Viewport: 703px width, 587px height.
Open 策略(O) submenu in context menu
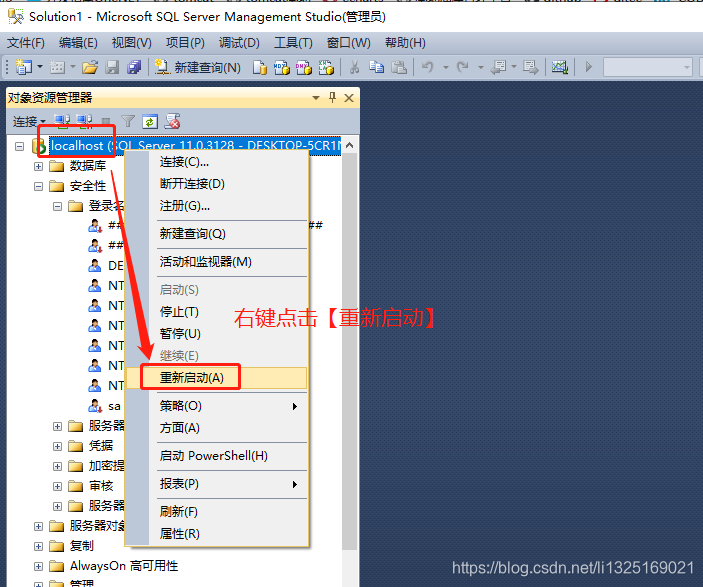coord(217,406)
